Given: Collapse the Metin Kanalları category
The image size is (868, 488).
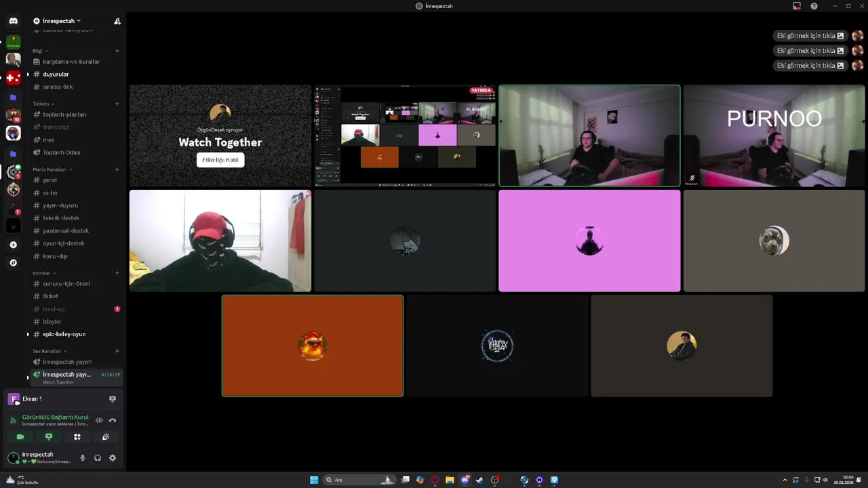Looking at the screenshot, I should (52, 169).
